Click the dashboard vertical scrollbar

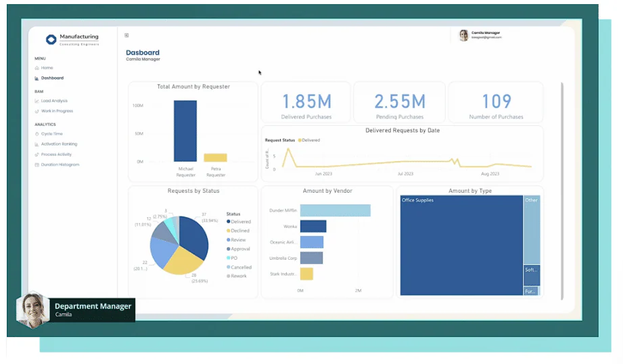[x=562, y=191]
